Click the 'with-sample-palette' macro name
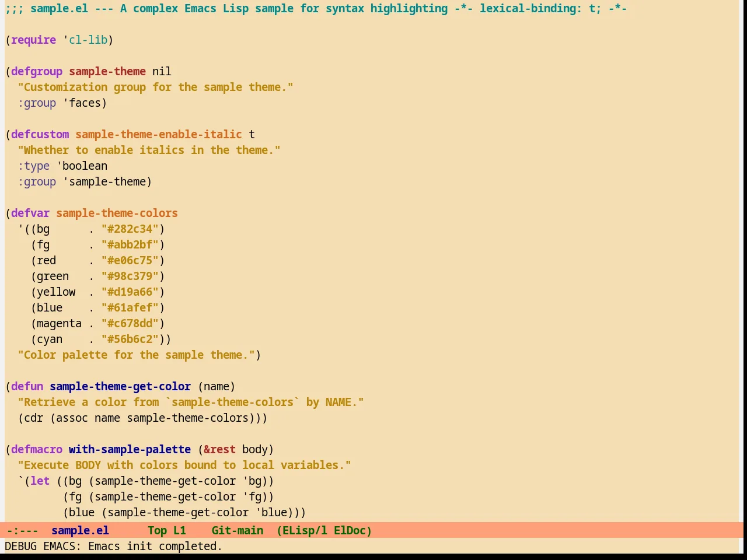Screen dimensions: 747x560 (130, 449)
